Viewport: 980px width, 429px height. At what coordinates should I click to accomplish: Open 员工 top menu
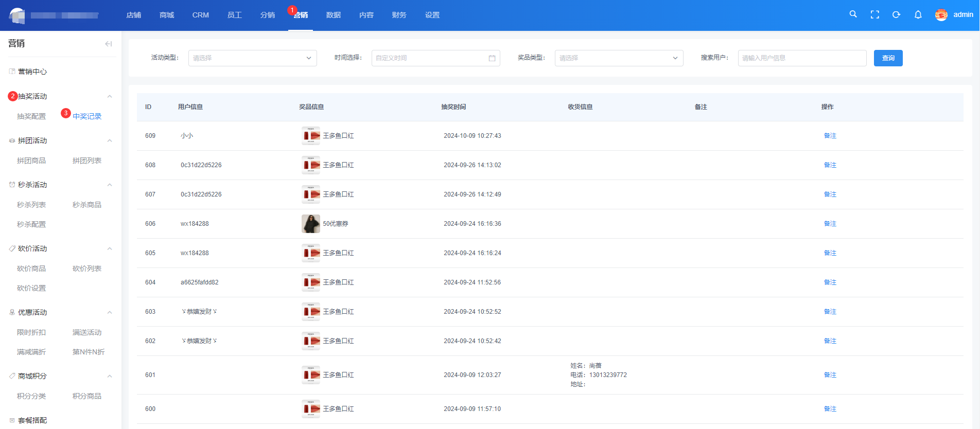[x=235, y=15]
